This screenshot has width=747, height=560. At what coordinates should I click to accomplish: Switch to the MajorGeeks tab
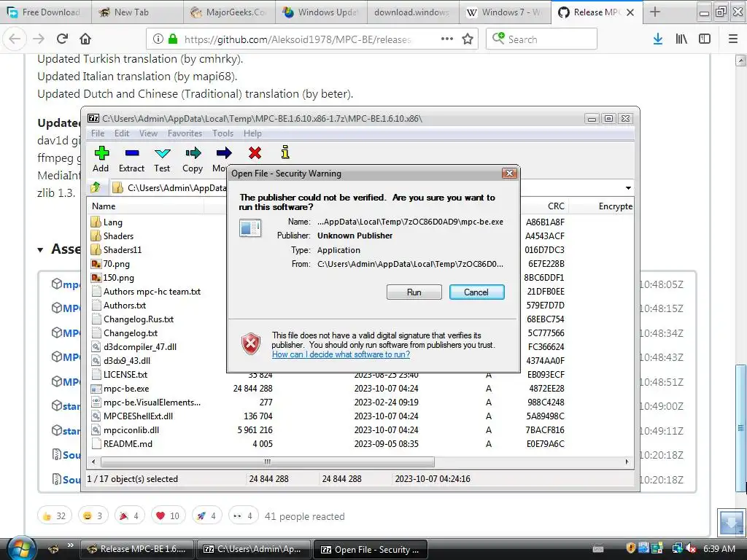tap(229, 12)
